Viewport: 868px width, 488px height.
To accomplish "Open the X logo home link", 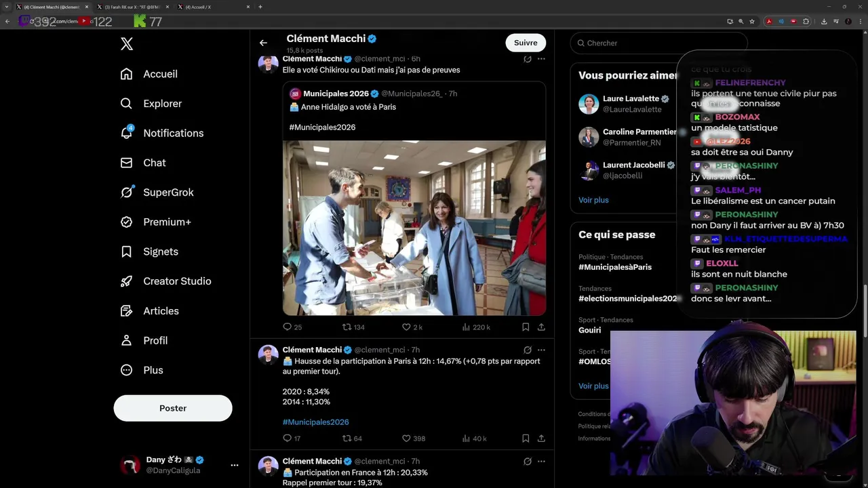I will (x=127, y=44).
